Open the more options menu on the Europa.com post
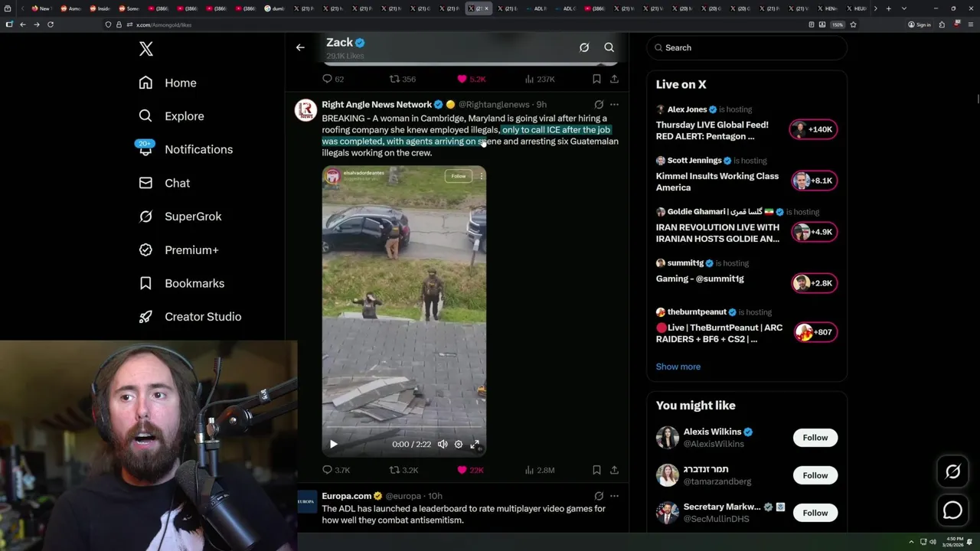 pos(614,496)
